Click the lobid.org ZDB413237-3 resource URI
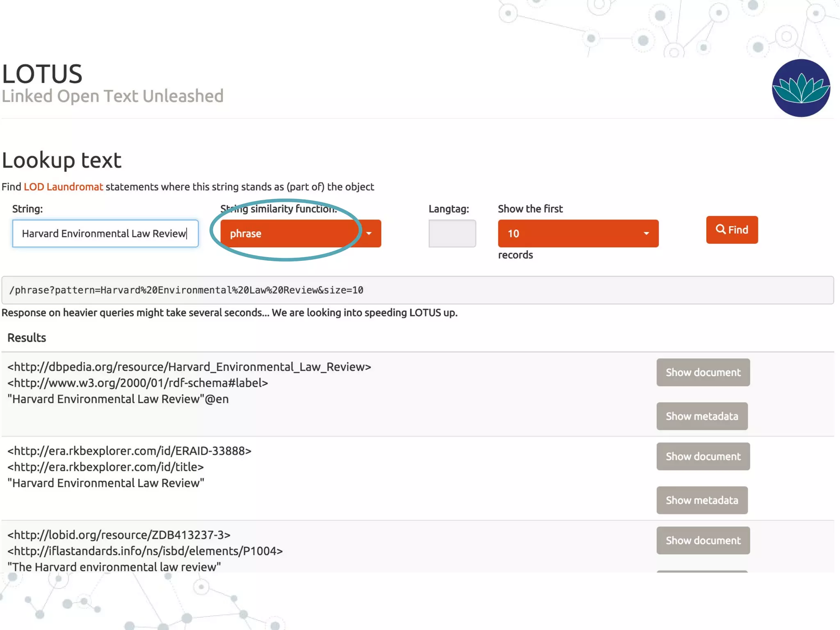 click(119, 535)
